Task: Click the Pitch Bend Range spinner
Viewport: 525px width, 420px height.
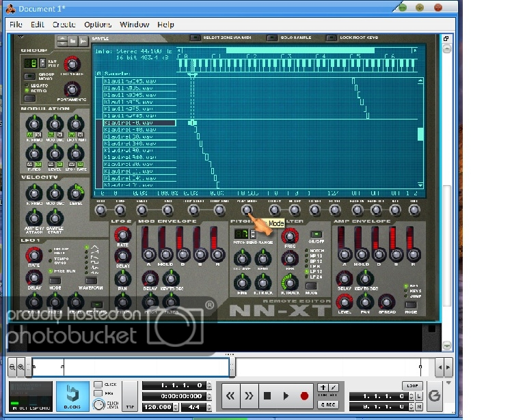Action: point(253,234)
